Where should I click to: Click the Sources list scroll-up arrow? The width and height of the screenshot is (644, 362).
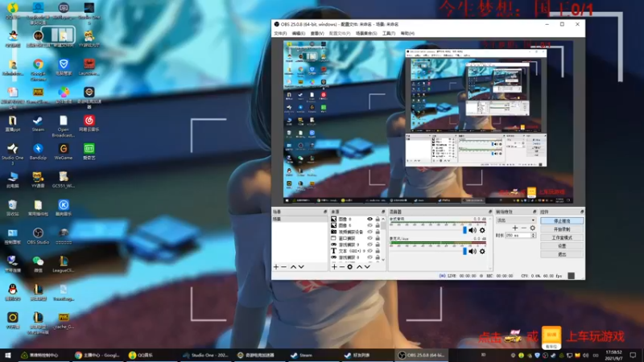tap(383, 219)
